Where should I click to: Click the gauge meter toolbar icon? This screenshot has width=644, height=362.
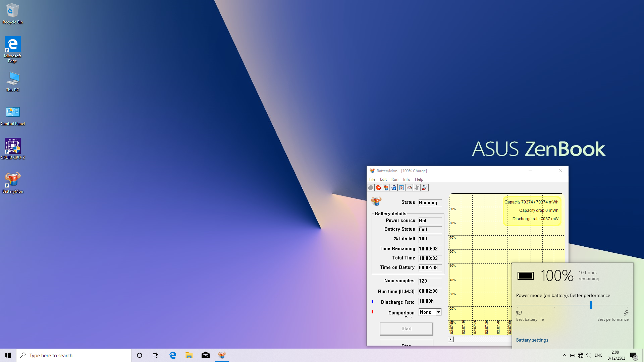coord(409,188)
